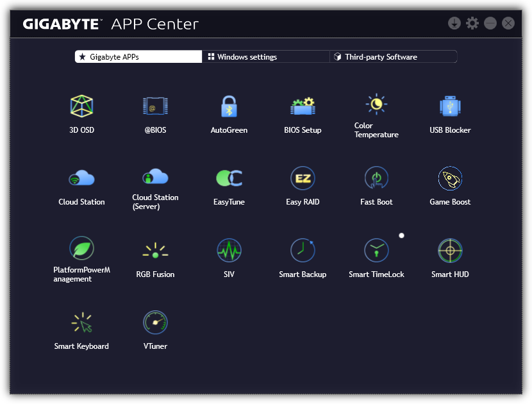
Task: Launch the EasyTune icon
Action: pos(229,178)
